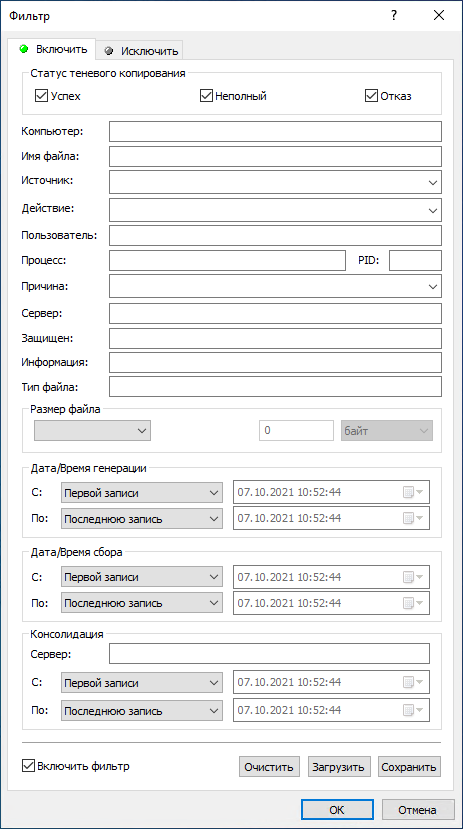Open calendar icon for generation end date

pos(413,518)
